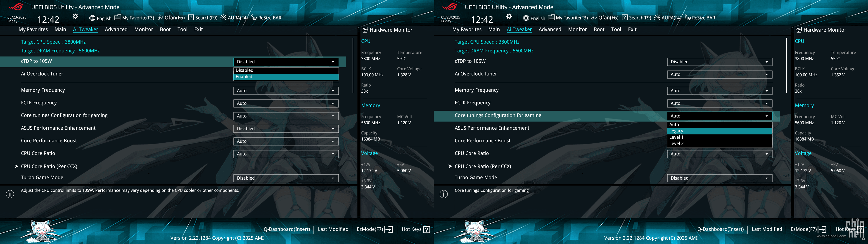Toggle ReSize BAR in right screen
Viewport: 868px width, 244px height.
pyautogui.click(x=700, y=18)
